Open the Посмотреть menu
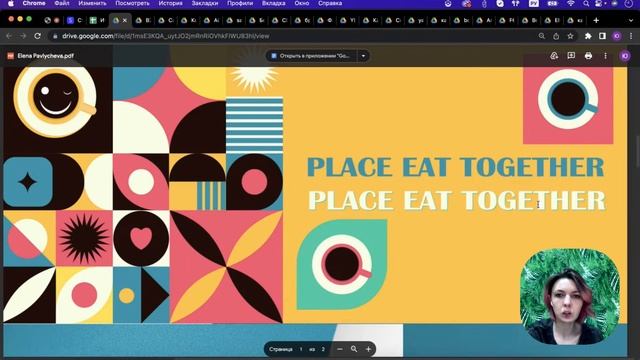Viewport: 640px width, 360px height. pyautogui.click(x=132, y=3)
